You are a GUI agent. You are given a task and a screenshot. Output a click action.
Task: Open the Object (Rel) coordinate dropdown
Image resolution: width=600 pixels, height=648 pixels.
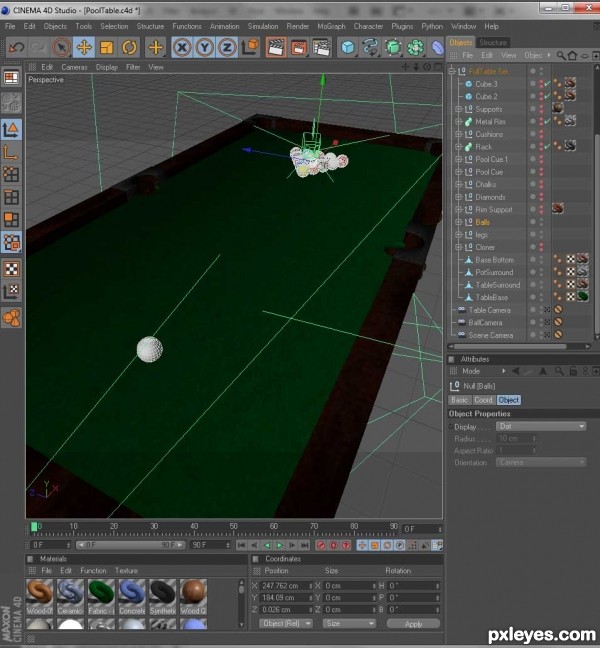286,623
